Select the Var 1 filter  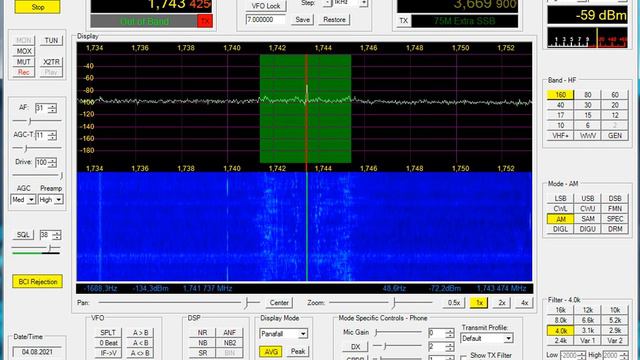tap(588, 341)
